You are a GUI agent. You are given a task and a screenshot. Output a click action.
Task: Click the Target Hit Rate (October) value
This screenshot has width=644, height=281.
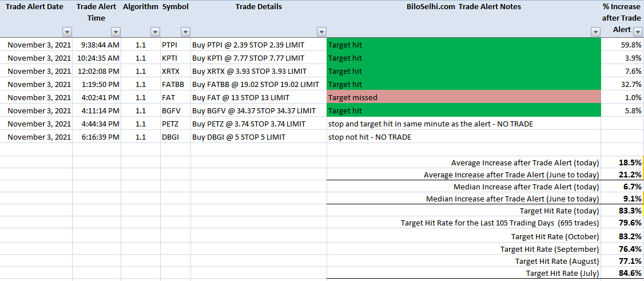622,248
